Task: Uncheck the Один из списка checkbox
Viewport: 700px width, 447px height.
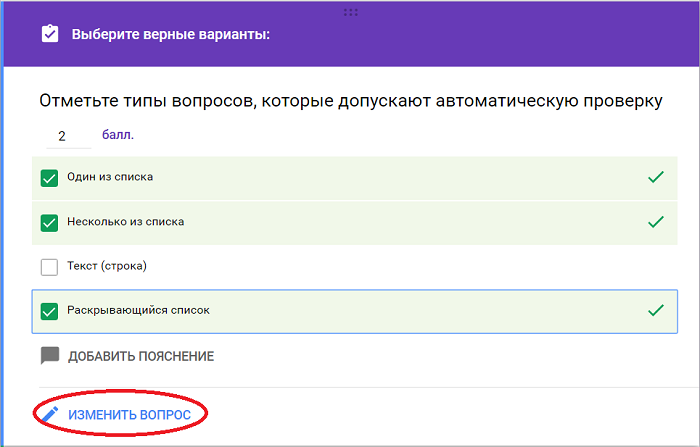Action: pos(49,178)
